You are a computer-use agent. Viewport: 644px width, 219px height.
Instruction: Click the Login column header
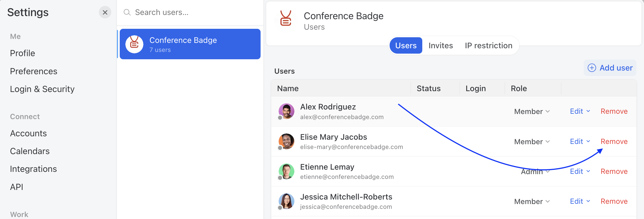pyautogui.click(x=476, y=88)
